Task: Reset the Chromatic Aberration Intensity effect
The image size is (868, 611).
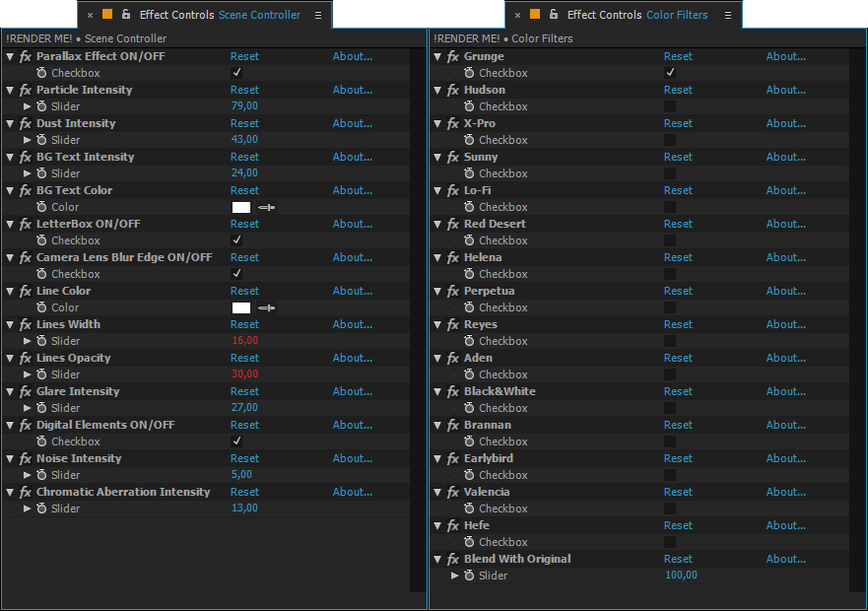Action: [x=244, y=492]
